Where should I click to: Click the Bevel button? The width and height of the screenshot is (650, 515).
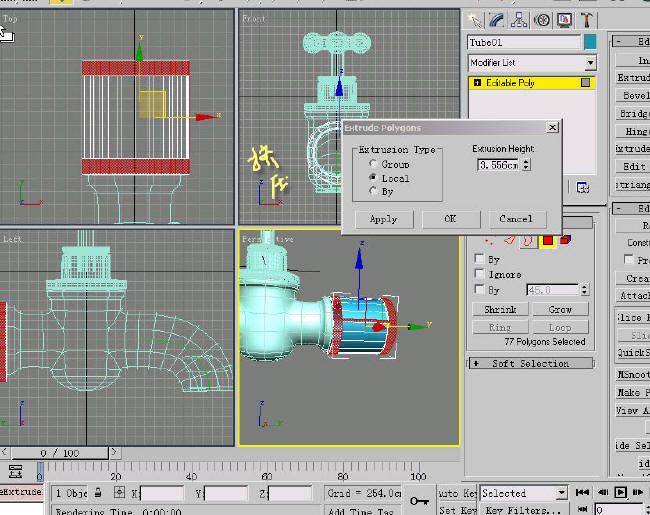point(633,95)
